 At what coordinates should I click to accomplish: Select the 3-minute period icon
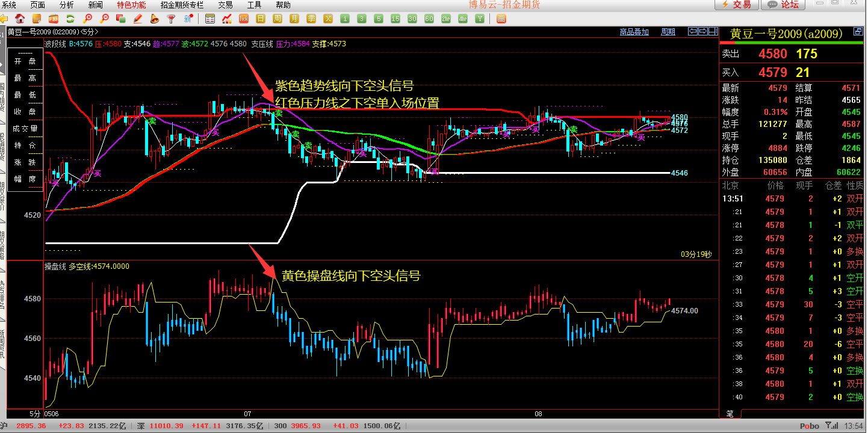pyautogui.click(x=362, y=19)
